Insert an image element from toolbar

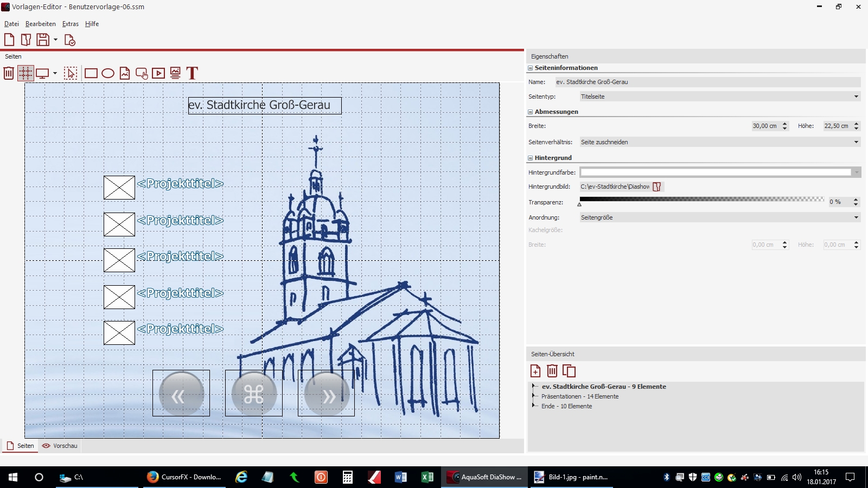[125, 73]
